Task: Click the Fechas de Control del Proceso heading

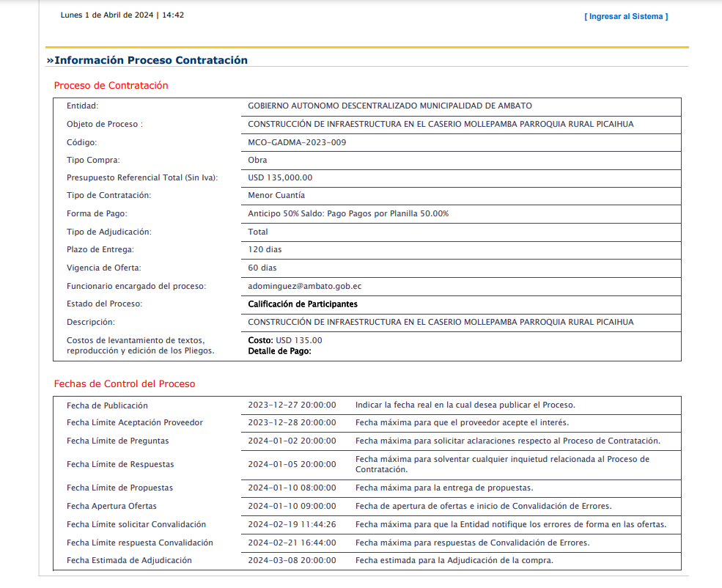Action: pos(125,384)
